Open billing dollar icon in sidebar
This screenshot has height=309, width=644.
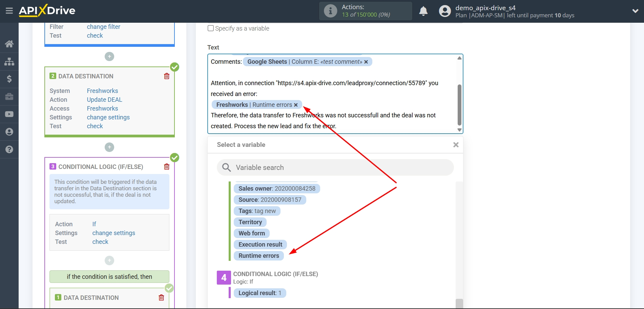[9, 79]
